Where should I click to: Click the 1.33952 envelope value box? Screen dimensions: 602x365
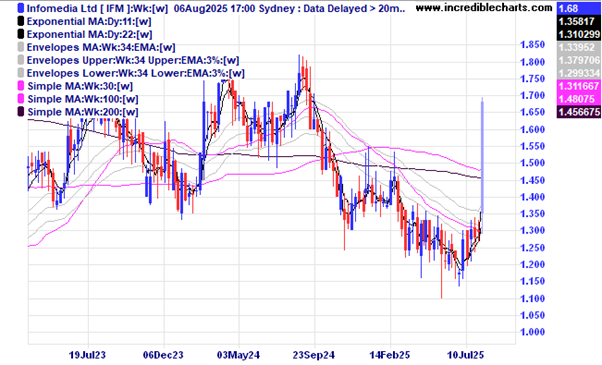click(579, 48)
